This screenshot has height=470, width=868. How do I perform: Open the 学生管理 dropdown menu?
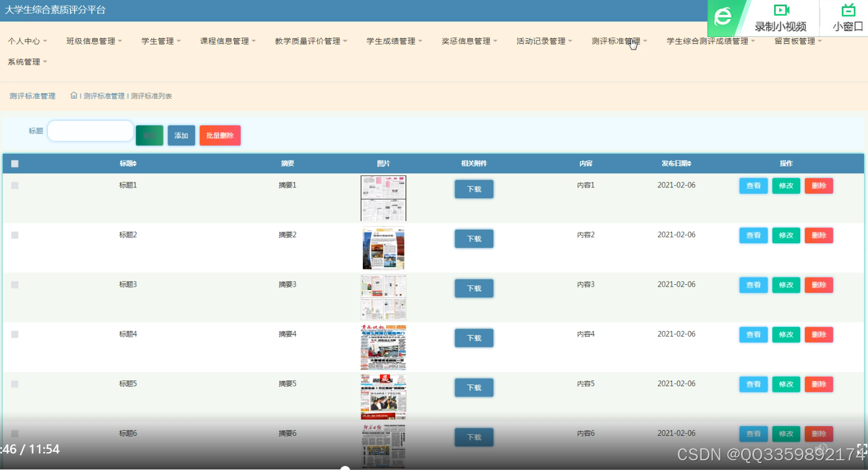(161, 41)
